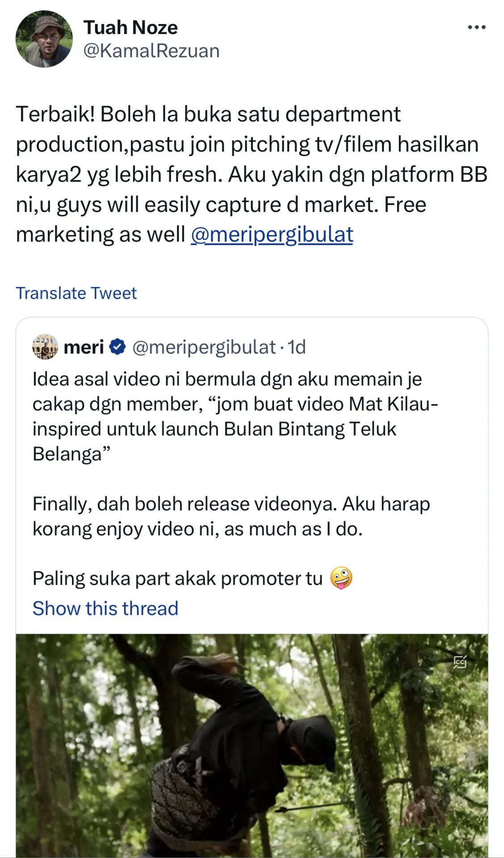Open the @KamalRezuan handle
Image resolution: width=504 pixels, height=858 pixels.
pos(151,51)
